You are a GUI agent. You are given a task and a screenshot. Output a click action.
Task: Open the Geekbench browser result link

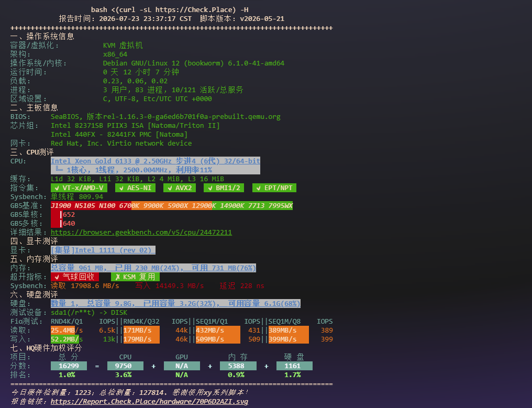click(x=141, y=233)
